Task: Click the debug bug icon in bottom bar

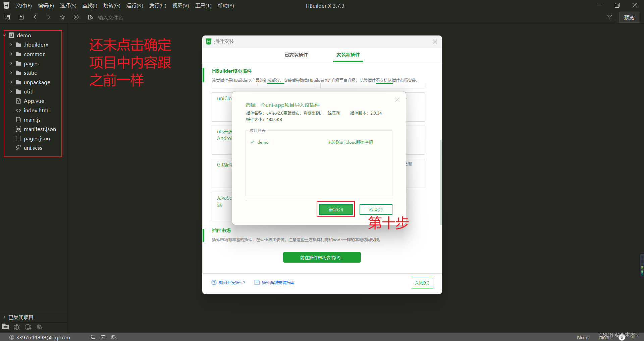Action: [17, 327]
